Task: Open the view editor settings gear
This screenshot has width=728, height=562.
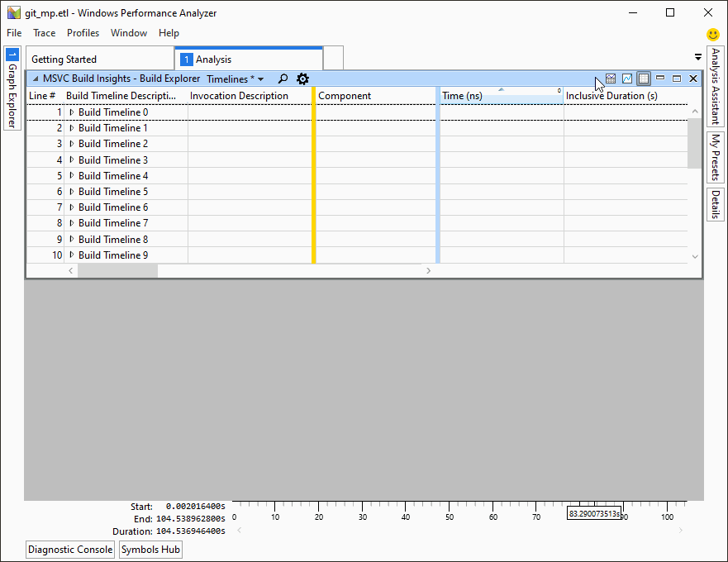Action: pos(302,79)
